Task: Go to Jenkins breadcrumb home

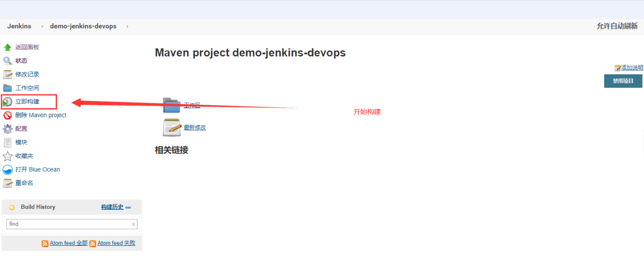Action: coord(19,26)
